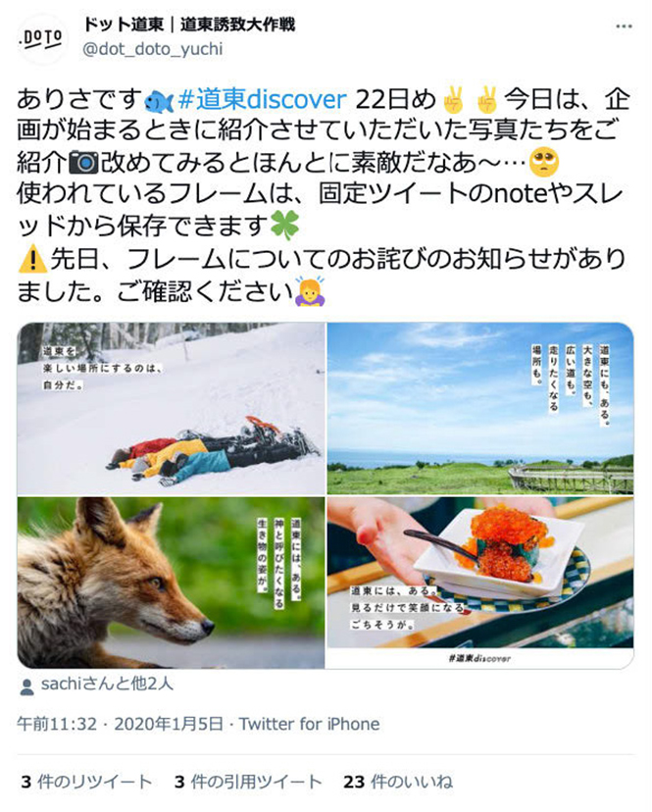This screenshot has height=812, width=652.
Task: Open tagged users sachiさんと他2人
Action: (x=107, y=685)
